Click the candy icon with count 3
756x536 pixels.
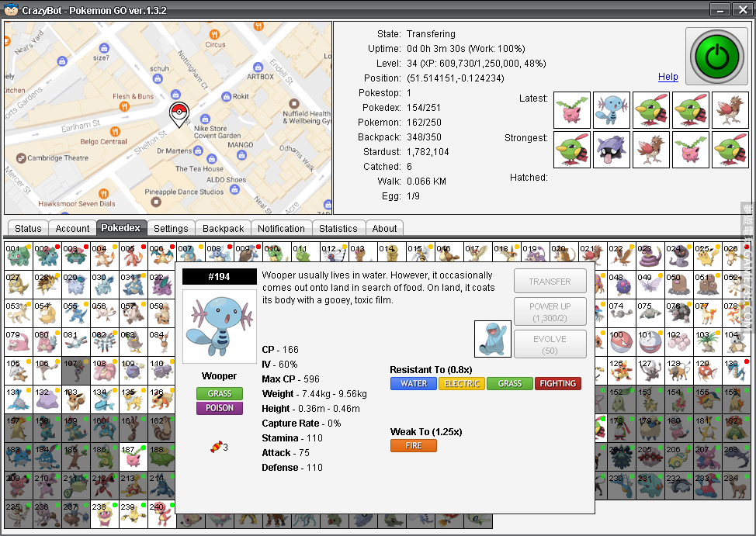coord(216,447)
